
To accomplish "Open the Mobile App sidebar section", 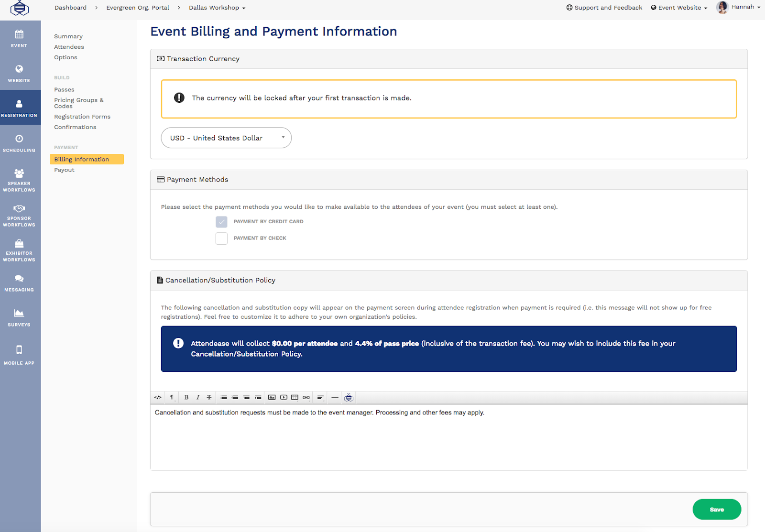I will (19, 354).
